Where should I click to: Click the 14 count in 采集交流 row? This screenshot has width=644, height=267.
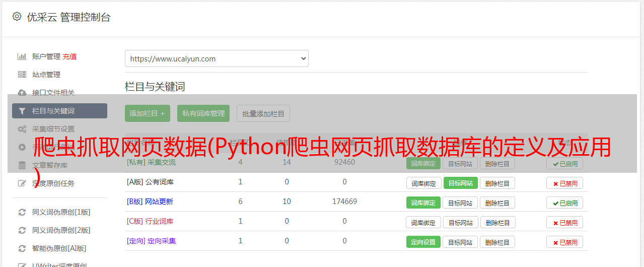pos(287,162)
